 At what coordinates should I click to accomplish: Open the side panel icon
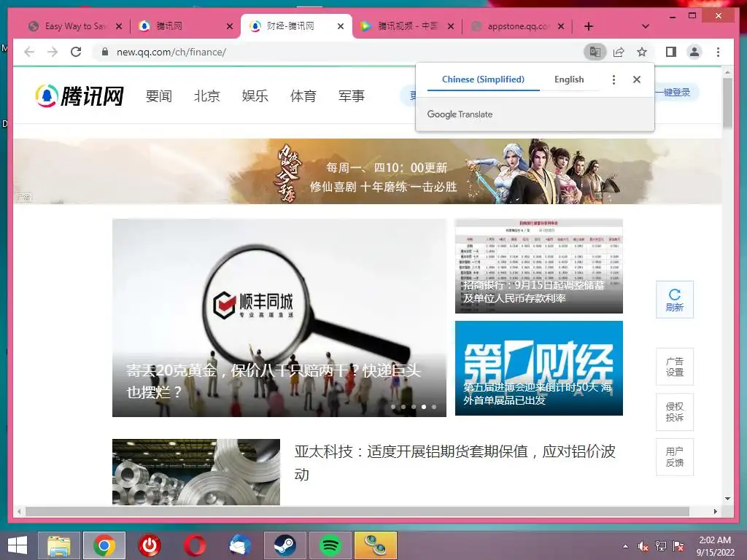[x=671, y=52]
